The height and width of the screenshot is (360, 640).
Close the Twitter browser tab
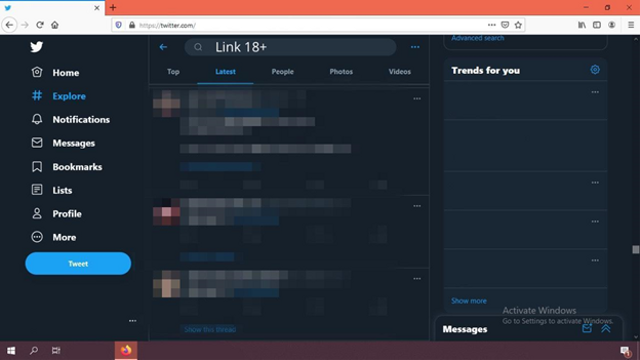(97, 7)
